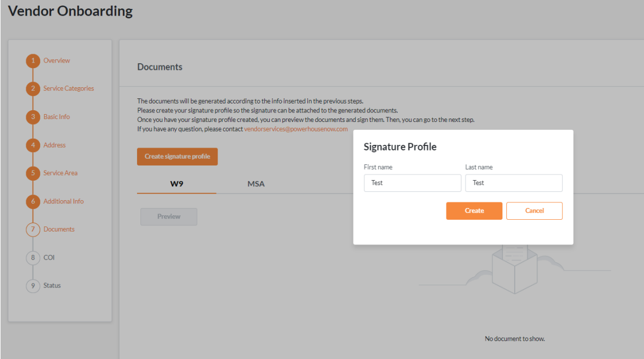Go to Additional Info step label
Screen dimensions: 644x359
pyautogui.click(x=64, y=201)
